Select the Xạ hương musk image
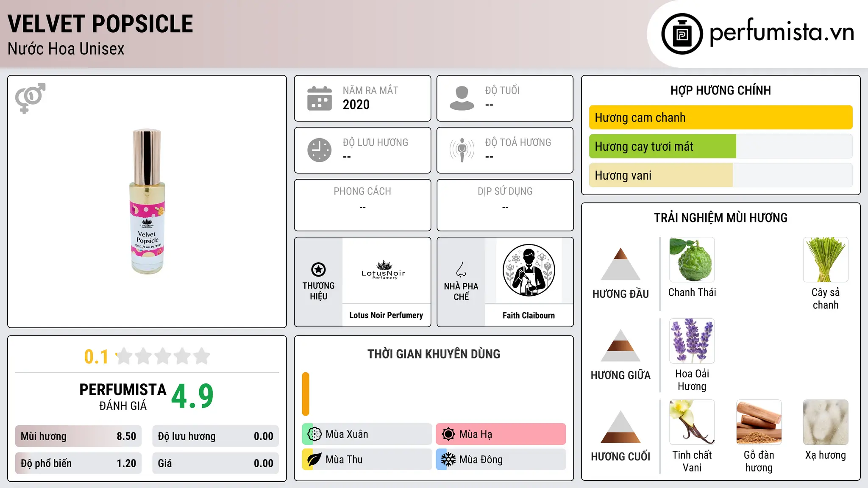This screenshot has height=488, width=868. (x=826, y=422)
